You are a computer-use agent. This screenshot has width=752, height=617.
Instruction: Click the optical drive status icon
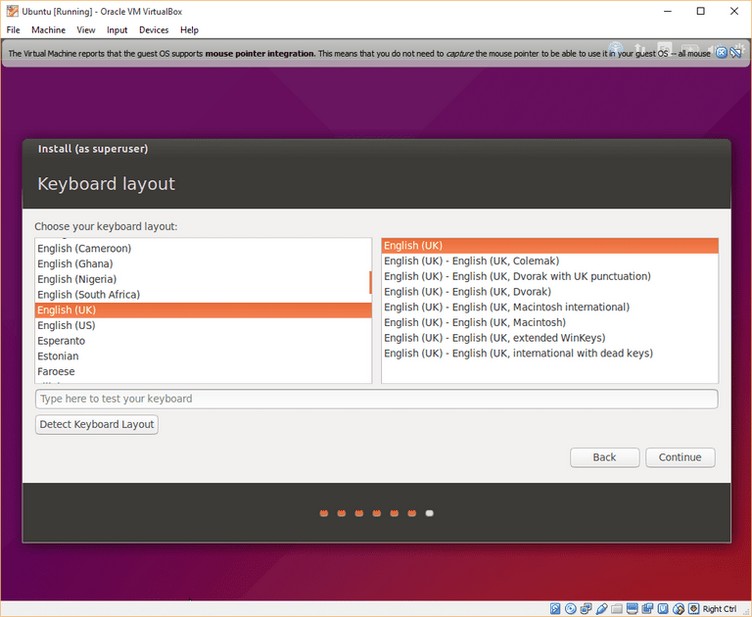(x=571, y=609)
